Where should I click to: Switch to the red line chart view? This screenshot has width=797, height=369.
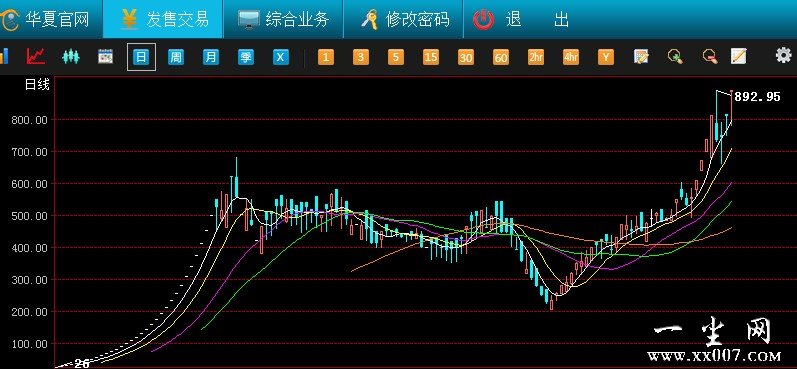pyautogui.click(x=36, y=56)
